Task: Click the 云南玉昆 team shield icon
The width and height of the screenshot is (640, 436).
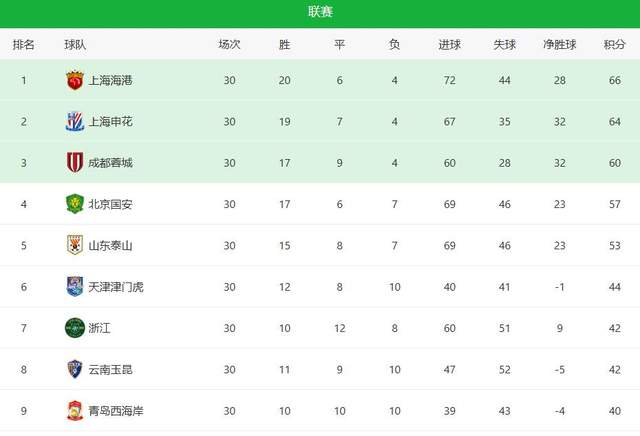Action: click(x=75, y=369)
